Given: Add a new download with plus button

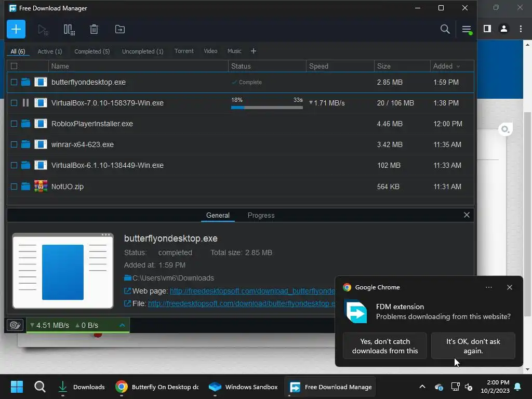Looking at the screenshot, I should coord(16,29).
